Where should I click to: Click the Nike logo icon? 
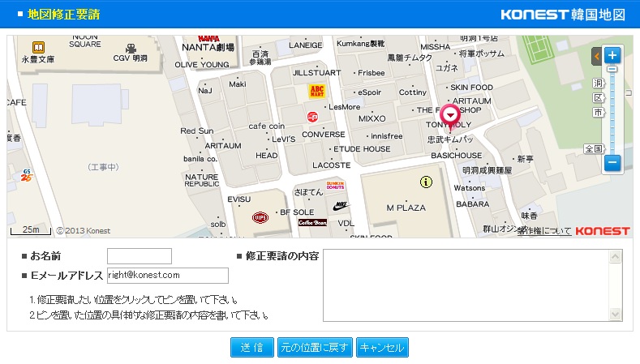pyautogui.click(x=341, y=205)
